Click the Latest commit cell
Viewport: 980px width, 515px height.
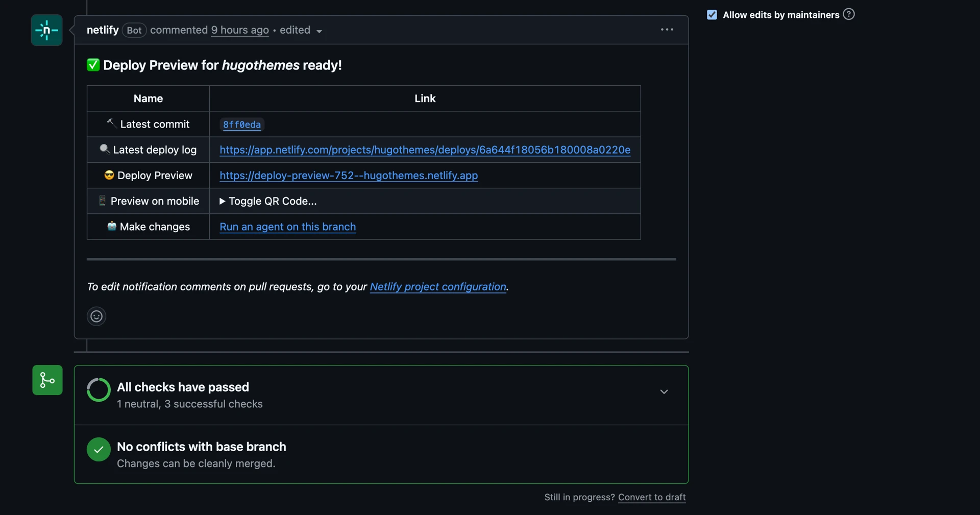click(x=148, y=124)
